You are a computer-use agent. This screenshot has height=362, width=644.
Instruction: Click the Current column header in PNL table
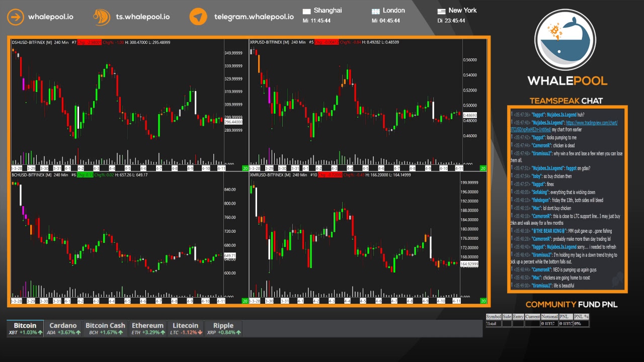pyautogui.click(x=532, y=317)
